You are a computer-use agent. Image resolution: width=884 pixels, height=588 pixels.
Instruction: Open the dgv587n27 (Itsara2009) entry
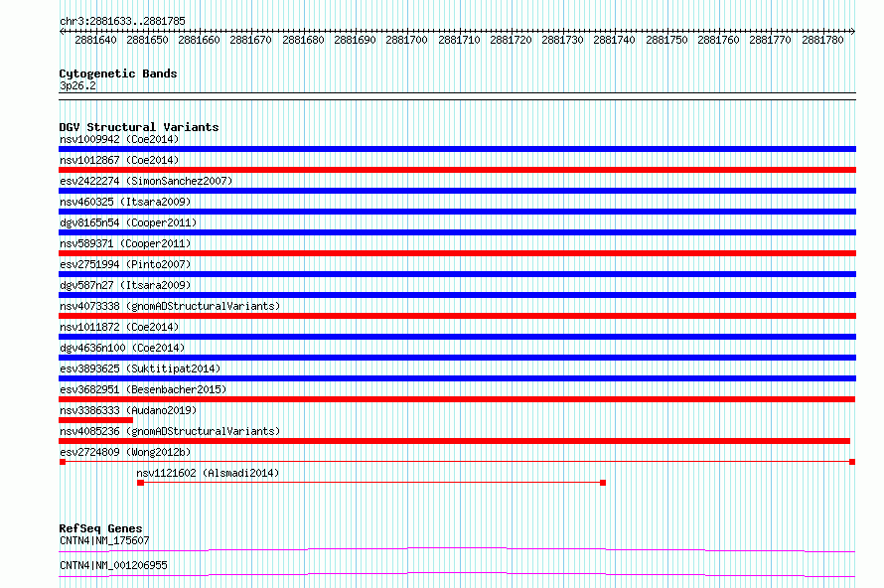[x=125, y=285]
